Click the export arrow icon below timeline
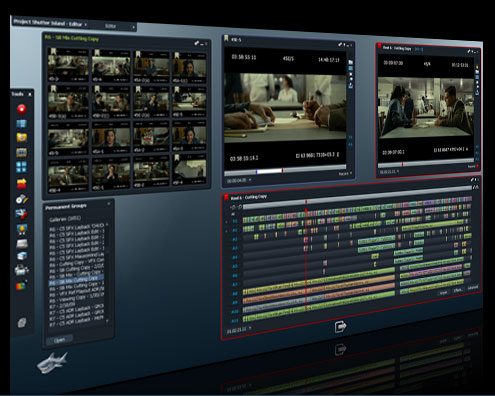 (340, 326)
